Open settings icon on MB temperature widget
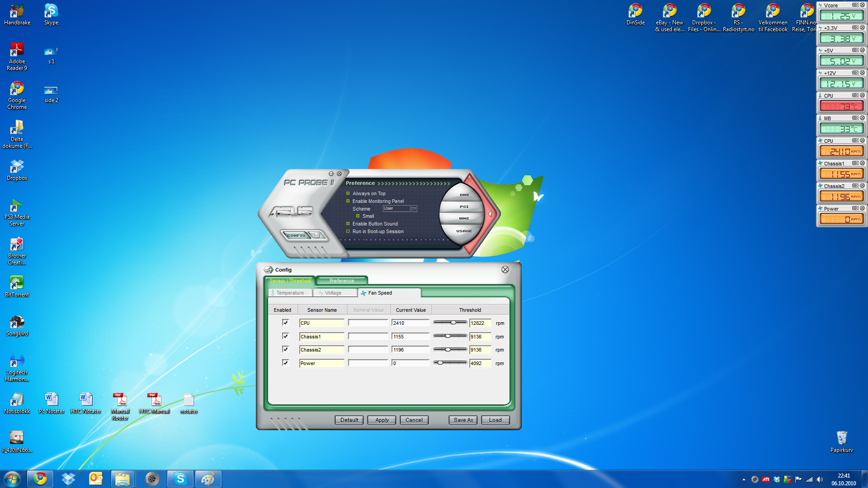Screen dimensions: 868x488 (855, 118)
